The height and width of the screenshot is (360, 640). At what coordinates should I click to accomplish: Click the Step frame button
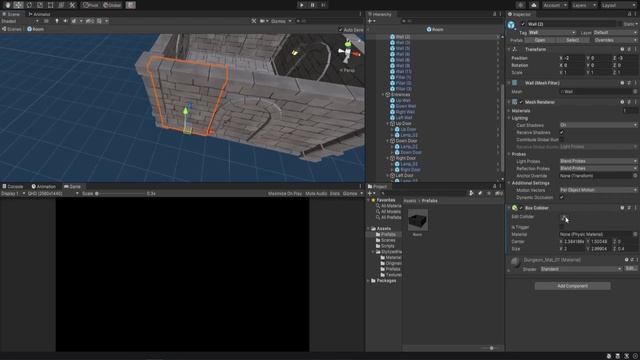[323, 5]
